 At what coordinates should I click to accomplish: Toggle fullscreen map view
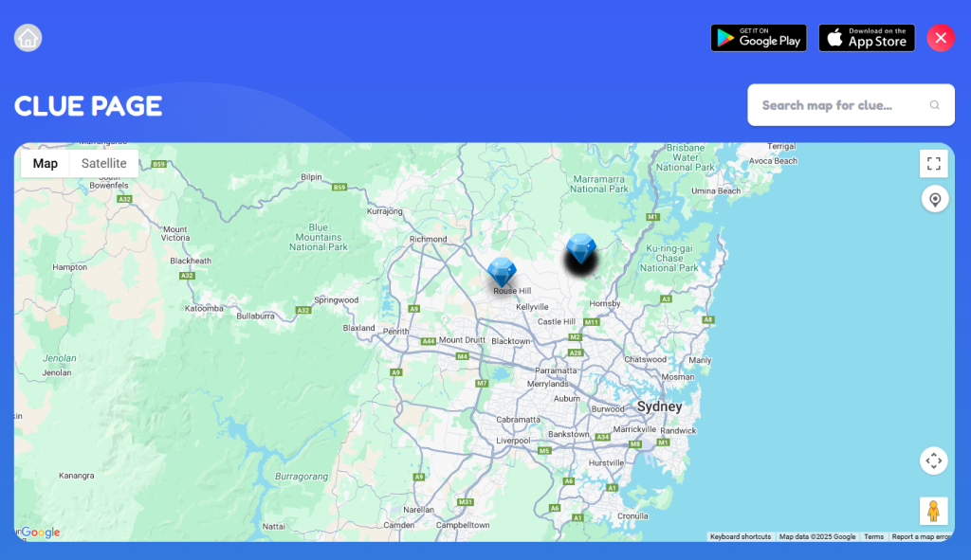pyautogui.click(x=933, y=164)
